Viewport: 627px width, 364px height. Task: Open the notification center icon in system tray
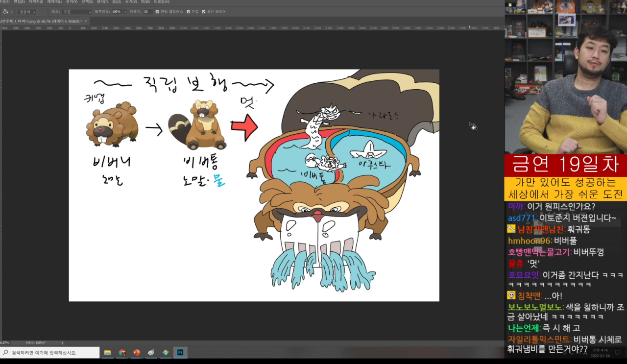[618, 353]
